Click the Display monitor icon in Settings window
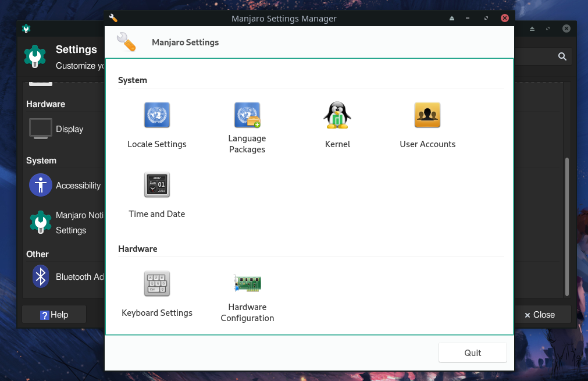 [x=41, y=129]
